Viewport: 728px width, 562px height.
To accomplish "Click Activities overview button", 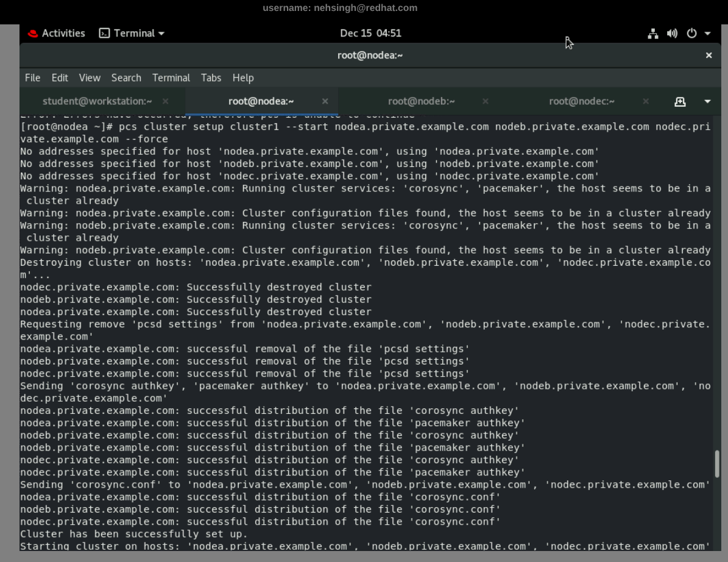I will (63, 34).
